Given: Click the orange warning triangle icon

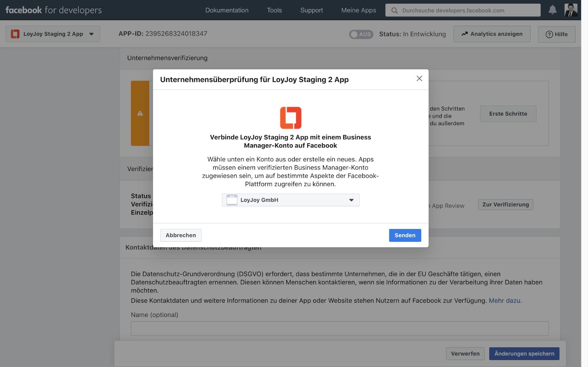Looking at the screenshot, I should click(x=140, y=113).
